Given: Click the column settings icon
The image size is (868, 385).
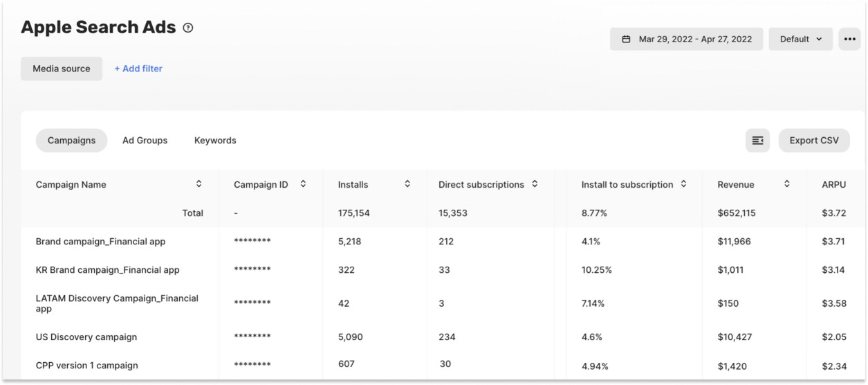Looking at the screenshot, I should pyautogui.click(x=757, y=141).
